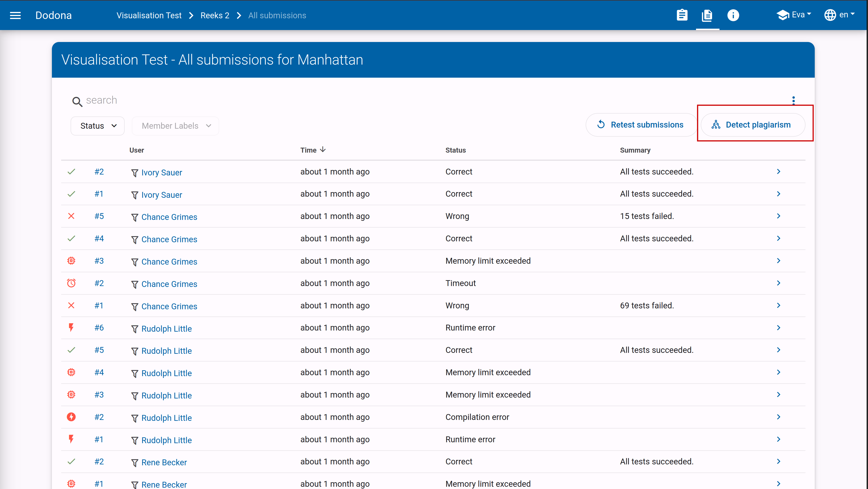Viewport: 868px width, 489px height.
Task: Click the 'Compilation error' status cell
Action: tap(477, 417)
